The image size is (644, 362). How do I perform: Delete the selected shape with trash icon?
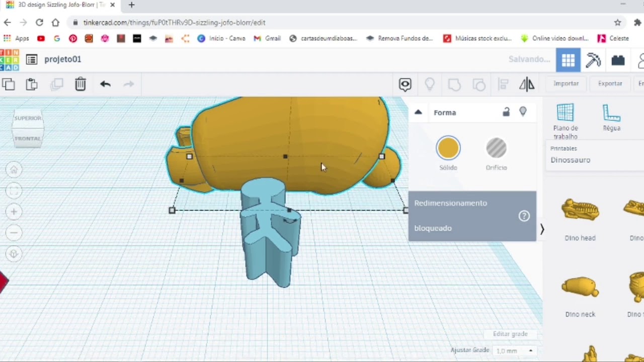[80, 84]
